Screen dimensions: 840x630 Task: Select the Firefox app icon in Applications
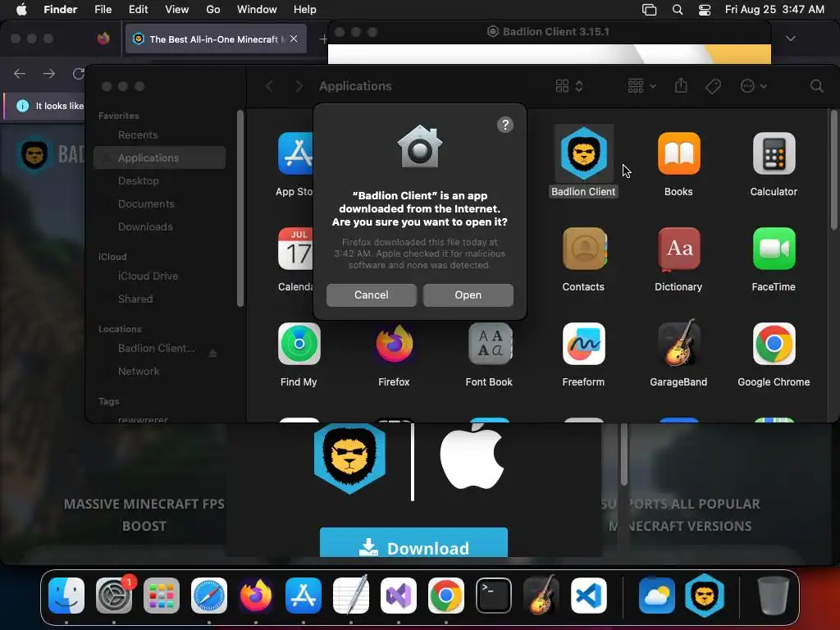pos(394,344)
